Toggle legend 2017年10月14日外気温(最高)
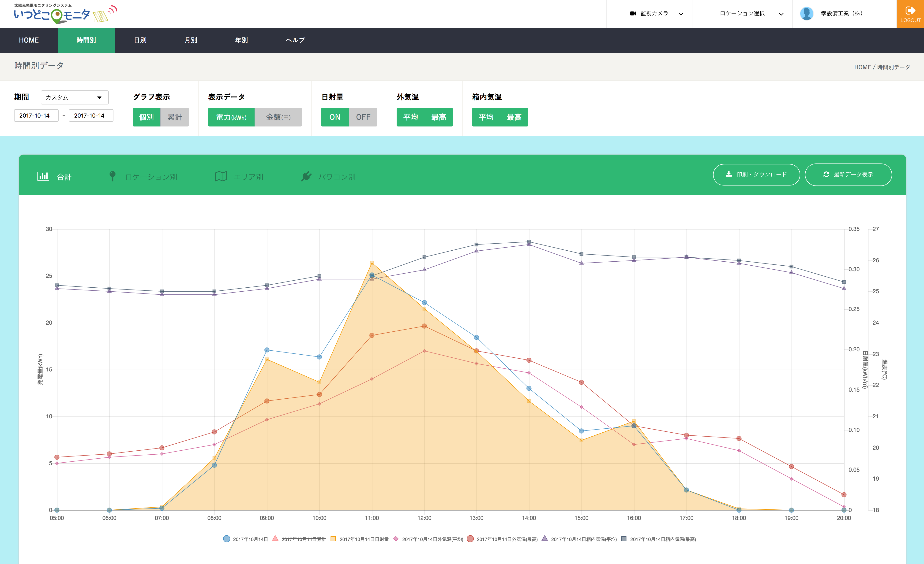The height and width of the screenshot is (564, 924). pyautogui.click(x=502, y=539)
